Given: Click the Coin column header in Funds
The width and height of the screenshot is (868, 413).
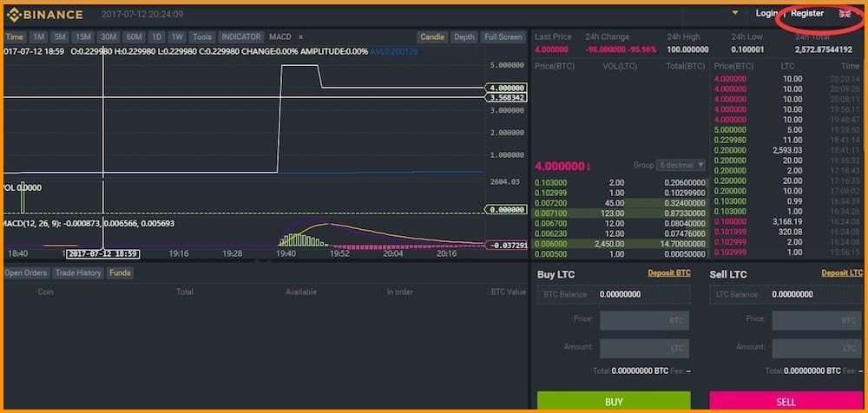Looking at the screenshot, I should [45, 292].
